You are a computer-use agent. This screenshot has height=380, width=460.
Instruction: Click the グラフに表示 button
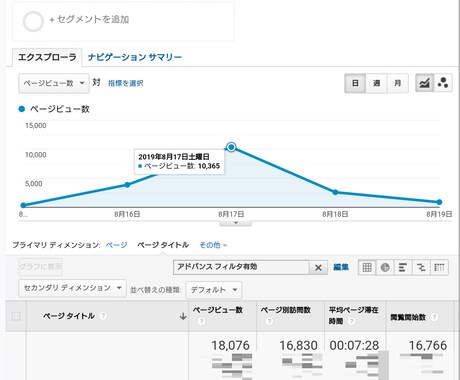pyautogui.click(x=40, y=267)
